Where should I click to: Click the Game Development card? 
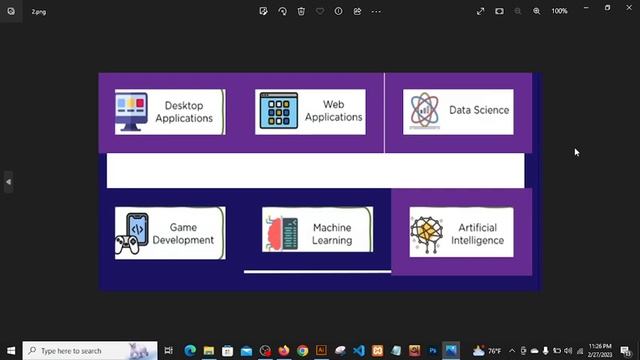pos(170,233)
